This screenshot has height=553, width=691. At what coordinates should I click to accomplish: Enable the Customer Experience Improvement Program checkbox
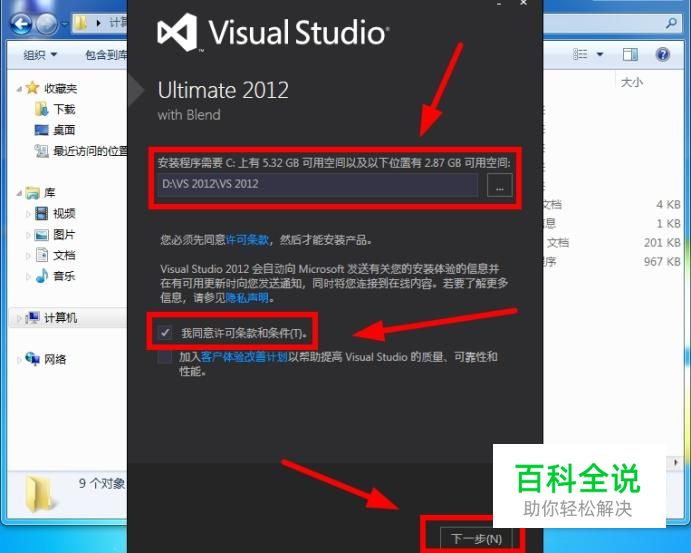[x=165, y=356]
